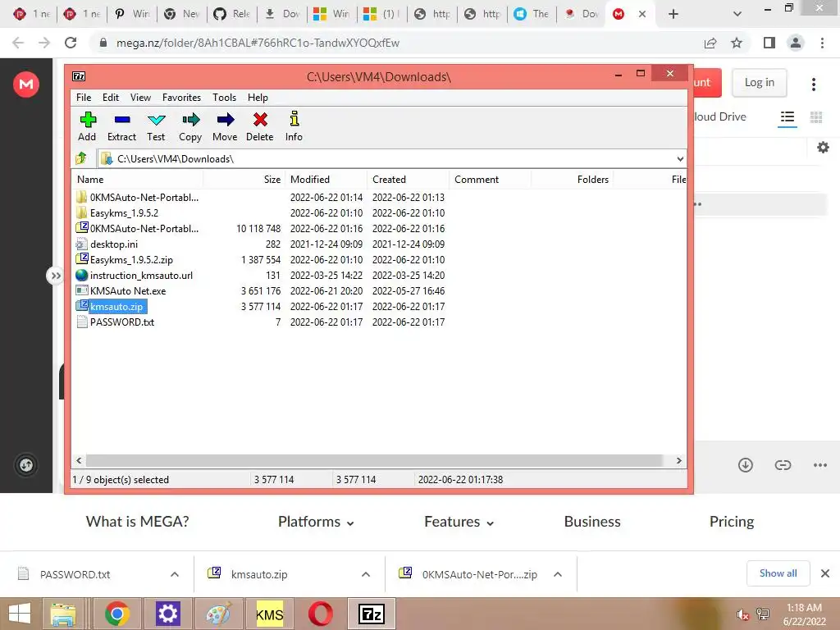Click the muted volume tray icon
Image resolution: width=840 pixels, height=630 pixels.
[x=742, y=615]
